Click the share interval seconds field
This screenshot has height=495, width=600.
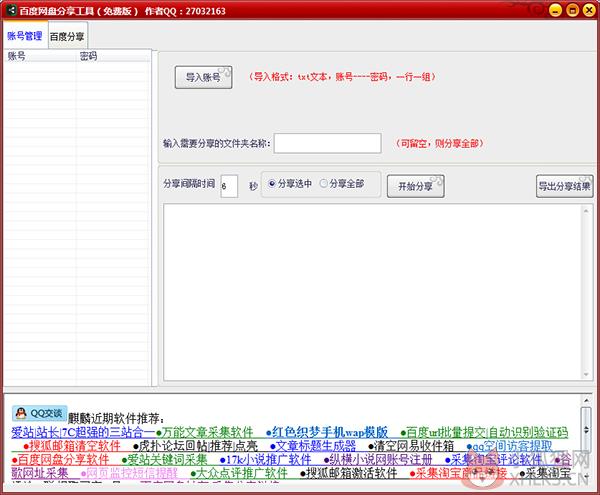point(229,186)
